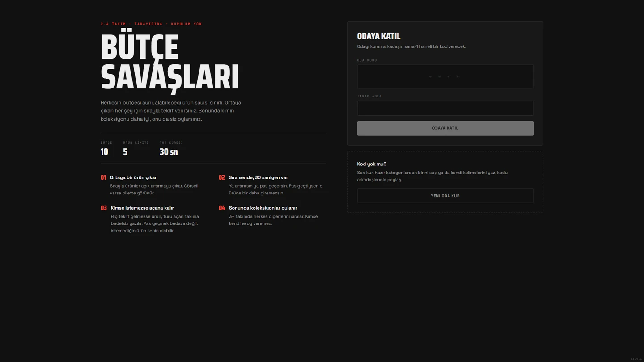Screen dimensions: 644x362
Task: Click the red step number 01
Action: click(103, 177)
